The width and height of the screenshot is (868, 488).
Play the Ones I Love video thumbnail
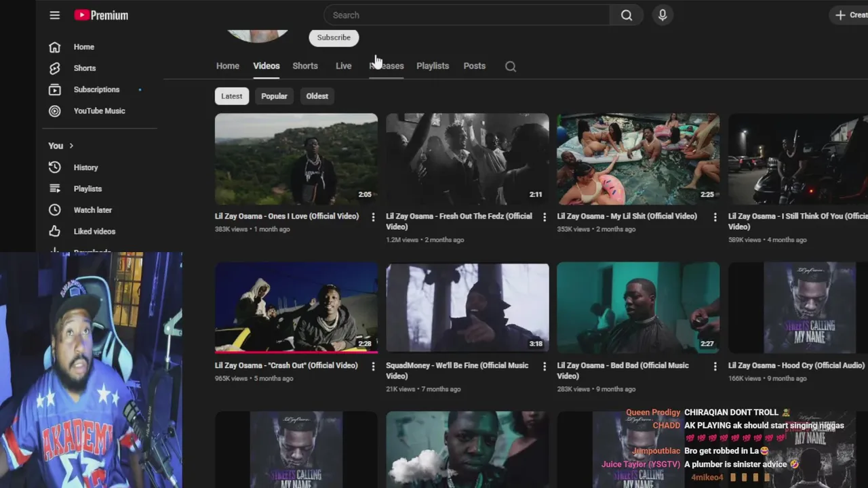296,159
